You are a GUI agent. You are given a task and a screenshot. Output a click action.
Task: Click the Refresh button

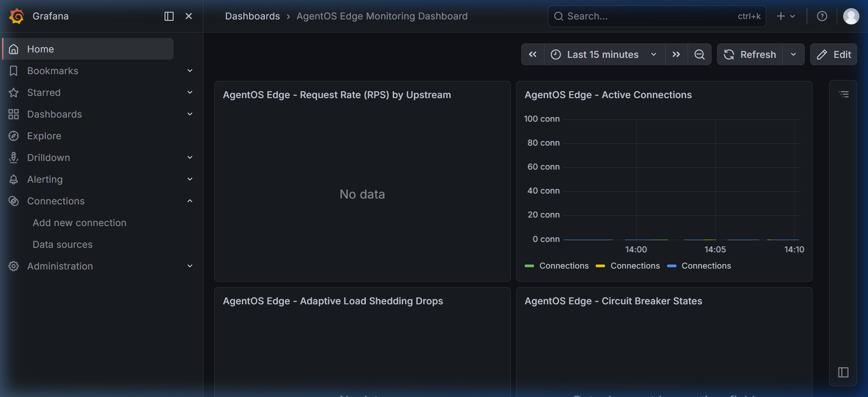[x=750, y=55]
